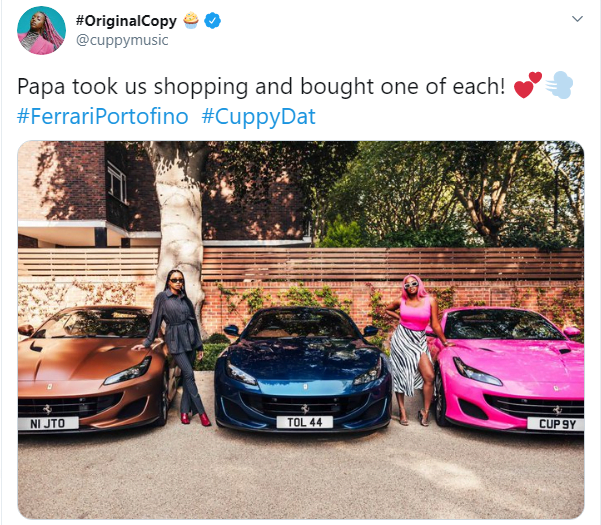Click the blue dash wind emoji
This screenshot has width=601, height=525.
pos(559,85)
